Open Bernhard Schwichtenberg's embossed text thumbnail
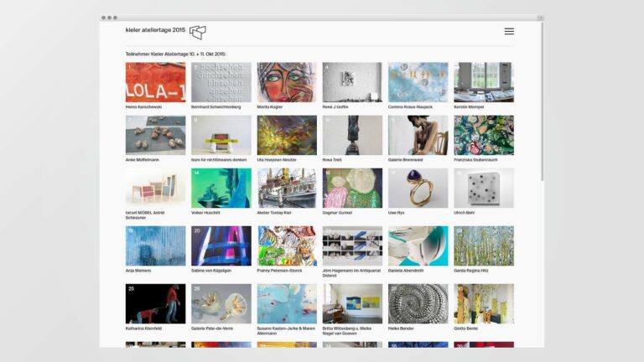This screenshot has height=362, width=644. tap(221, 82)
